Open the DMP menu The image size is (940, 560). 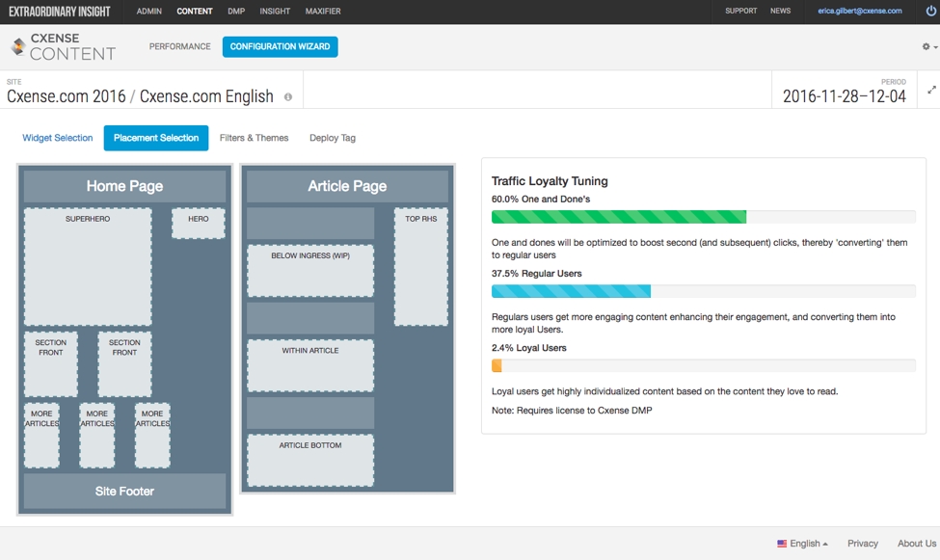pyautogui.click(x=236, y=11)
